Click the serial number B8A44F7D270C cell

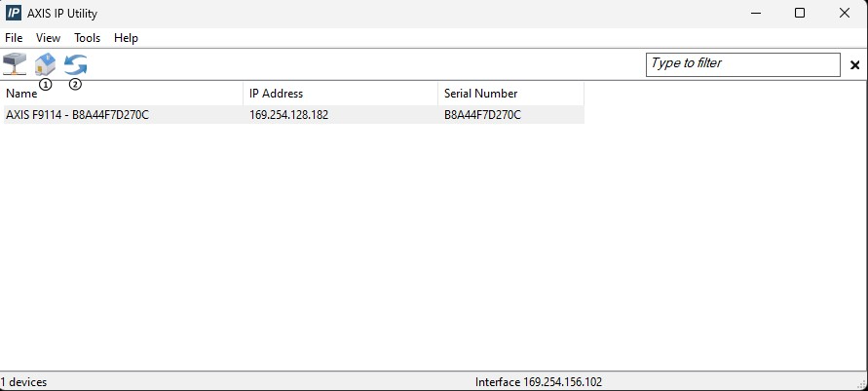(x=482, y=115)
